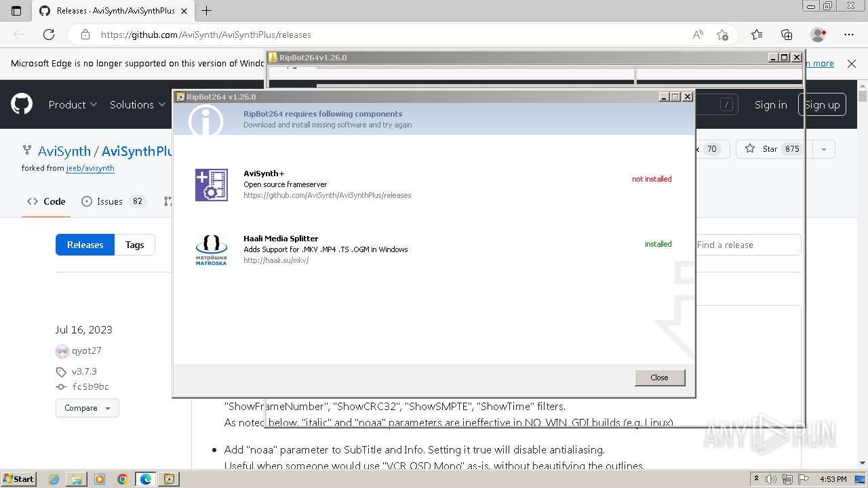Screen dimensions: 868x488
Task: Click the page lock site info icon
Action: point(85,35)
